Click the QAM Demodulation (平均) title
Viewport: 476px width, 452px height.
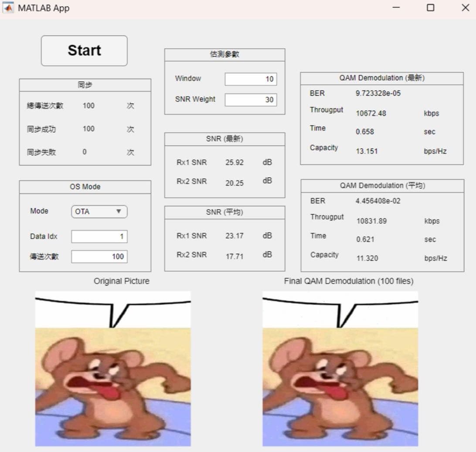(383, 186)
